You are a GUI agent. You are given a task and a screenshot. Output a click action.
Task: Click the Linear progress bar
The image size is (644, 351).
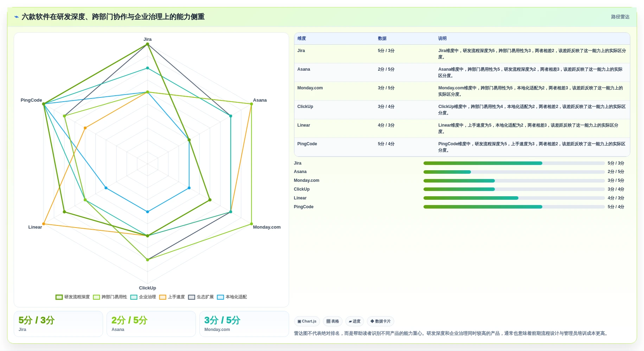pos(514,198)
